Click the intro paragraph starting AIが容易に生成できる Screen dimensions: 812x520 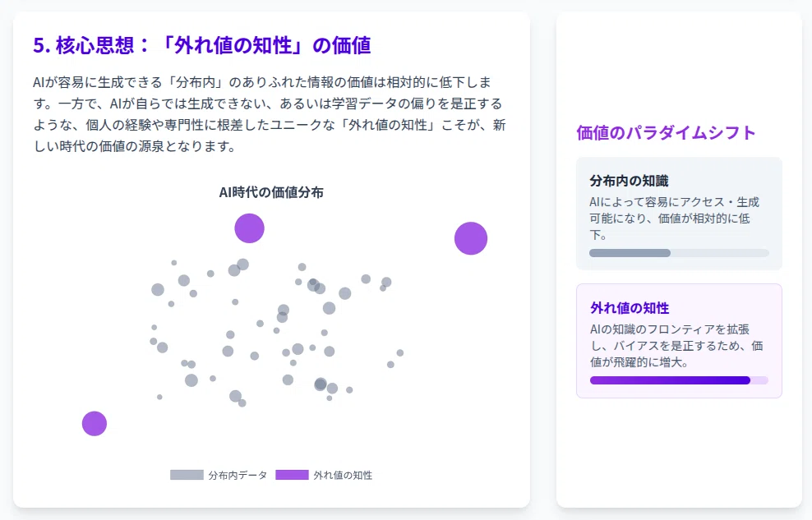pyautogui.click(x=270, y=114)
